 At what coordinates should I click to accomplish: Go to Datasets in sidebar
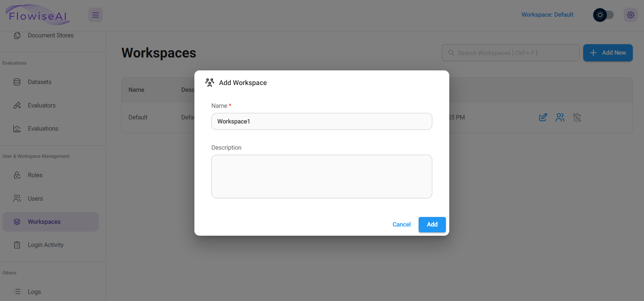pos(39,82)
